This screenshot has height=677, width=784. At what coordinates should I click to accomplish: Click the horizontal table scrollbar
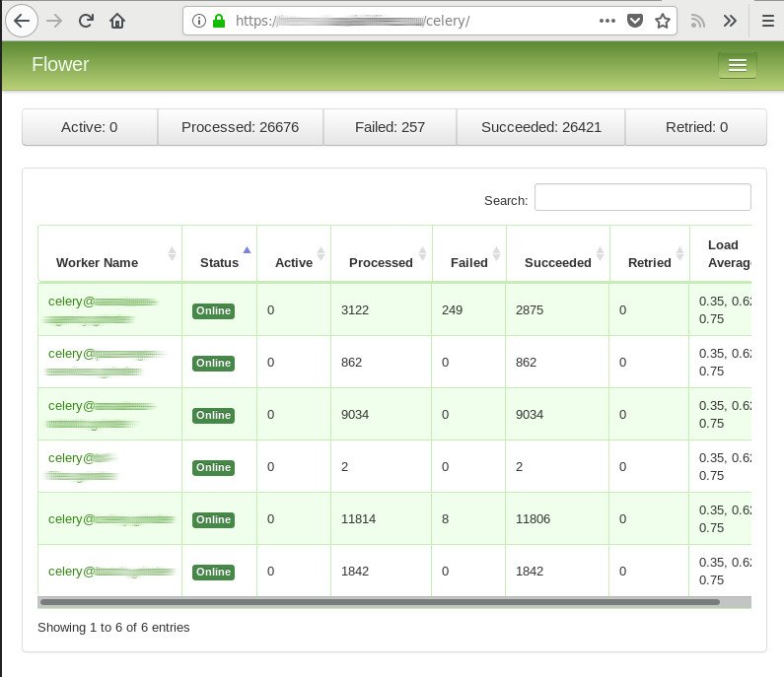(x=380, y=602)
